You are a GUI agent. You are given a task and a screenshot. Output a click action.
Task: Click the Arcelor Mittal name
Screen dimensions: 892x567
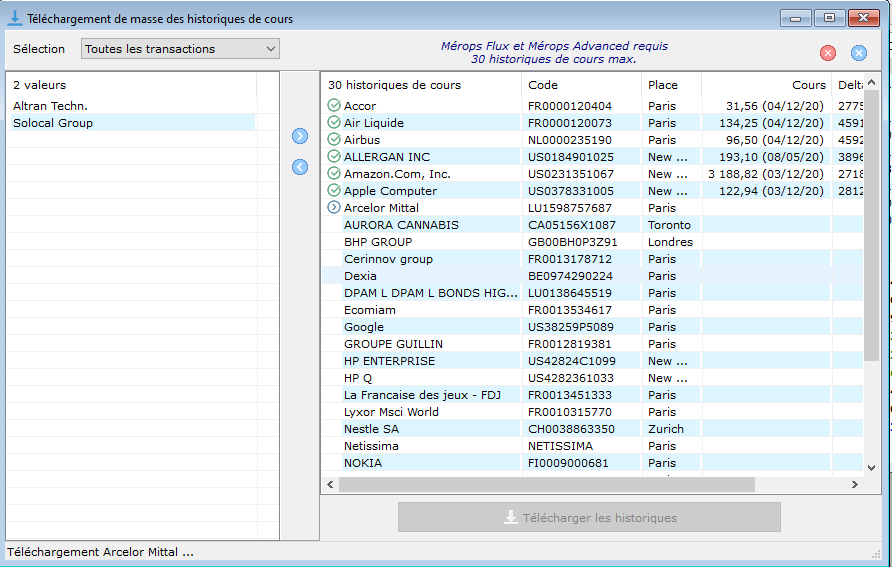381,208
